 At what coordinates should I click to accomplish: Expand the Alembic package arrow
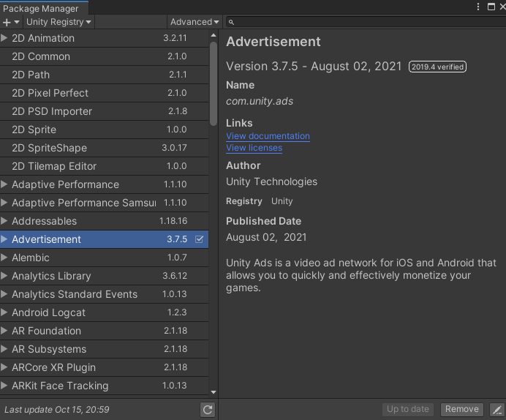coord(4,258)
